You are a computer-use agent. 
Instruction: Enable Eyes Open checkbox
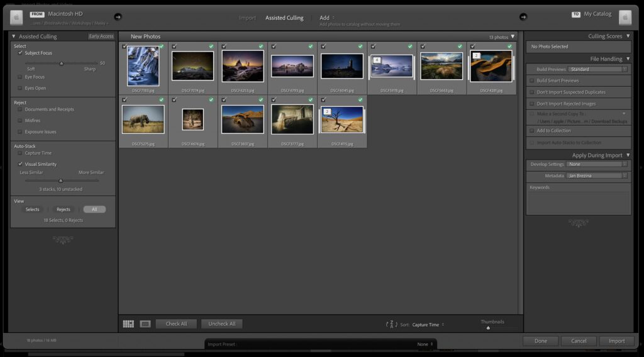click(x=19, y=88)
